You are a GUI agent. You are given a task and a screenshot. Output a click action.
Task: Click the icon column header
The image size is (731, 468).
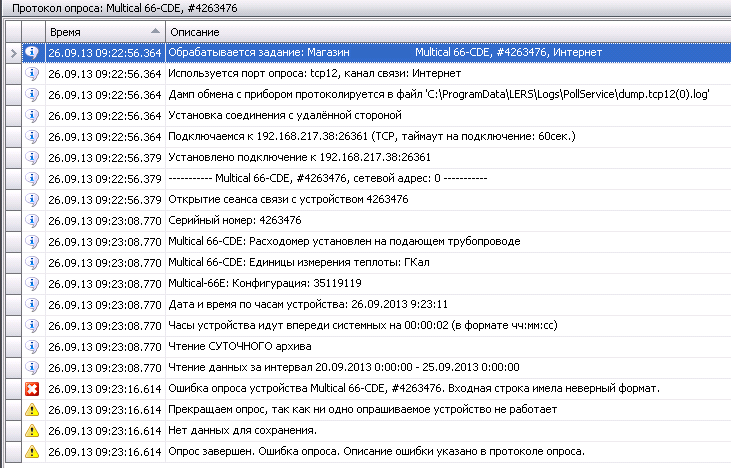(33, 32)
